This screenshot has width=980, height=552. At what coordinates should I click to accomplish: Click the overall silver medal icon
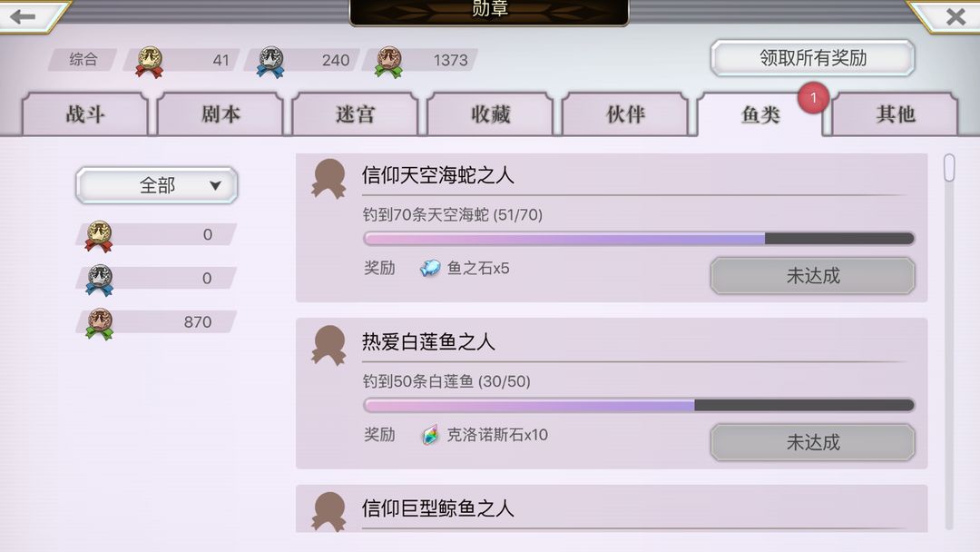click(270, 62)
